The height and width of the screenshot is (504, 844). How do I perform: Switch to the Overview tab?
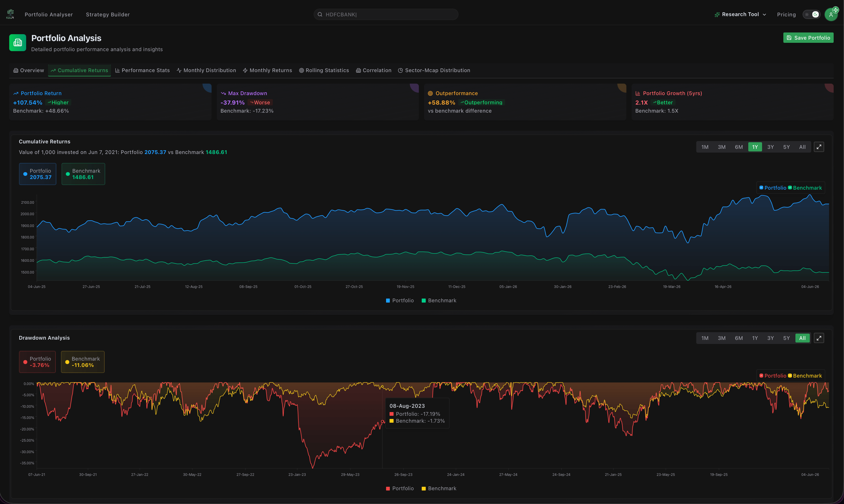tap(28, 70)
